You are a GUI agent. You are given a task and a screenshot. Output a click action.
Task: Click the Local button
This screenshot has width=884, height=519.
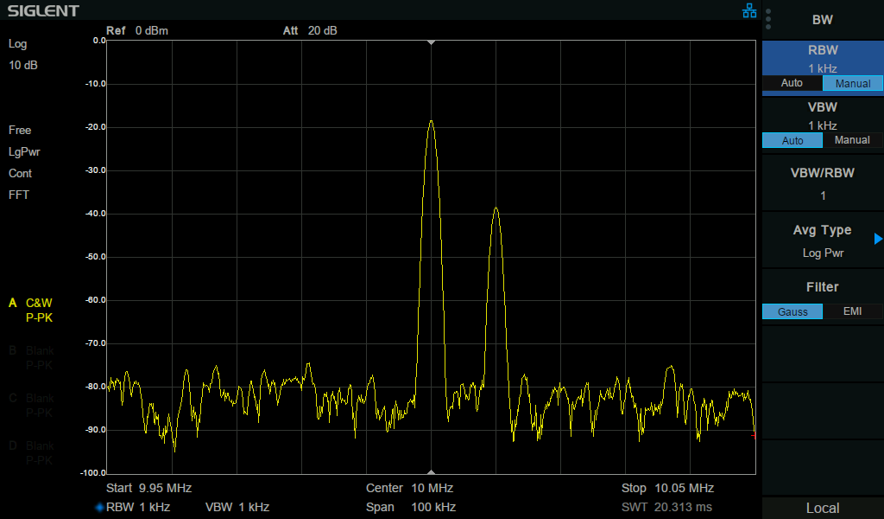(x=823, y=508)
